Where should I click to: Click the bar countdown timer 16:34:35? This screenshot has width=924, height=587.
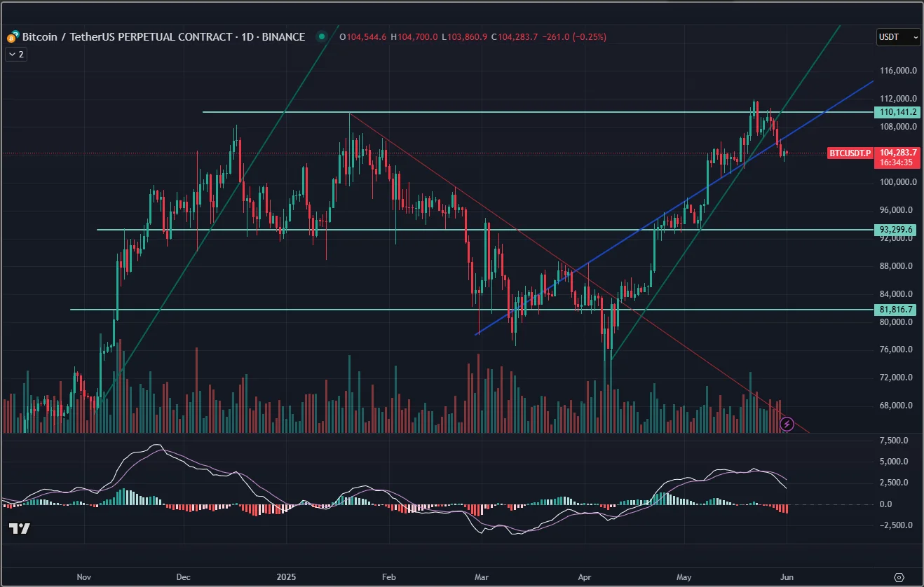(x=897, y=163)
